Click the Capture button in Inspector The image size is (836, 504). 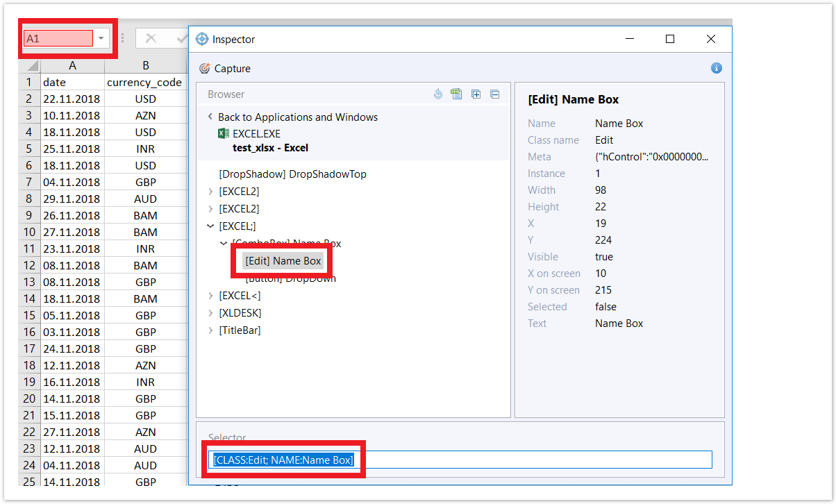[x=225, y=68]
